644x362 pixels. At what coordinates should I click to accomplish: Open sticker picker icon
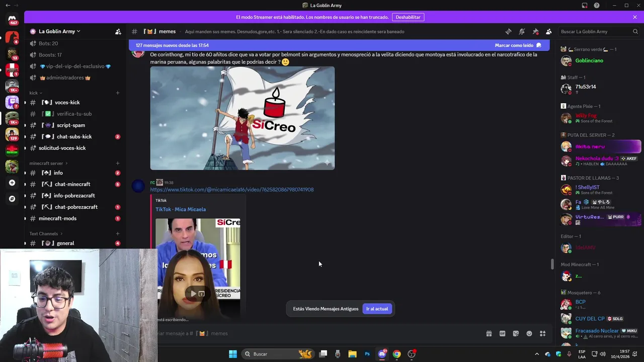point(516,333)
